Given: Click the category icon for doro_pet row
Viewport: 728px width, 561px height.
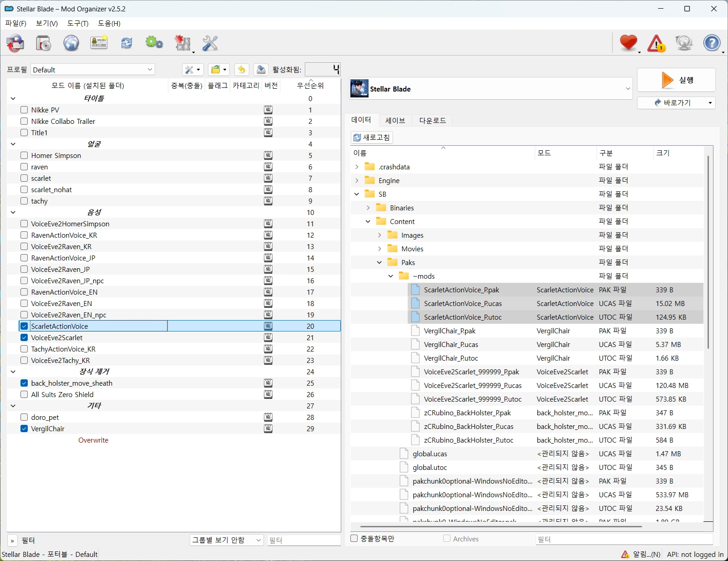Looking at the screenshot, I should point(268,417).
